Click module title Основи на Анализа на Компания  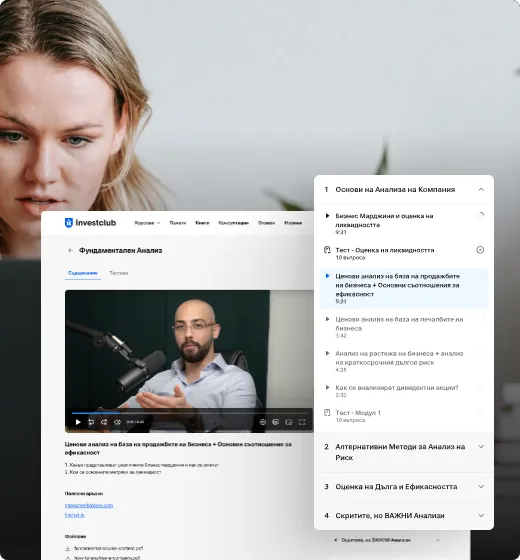(x=395, y=190)
